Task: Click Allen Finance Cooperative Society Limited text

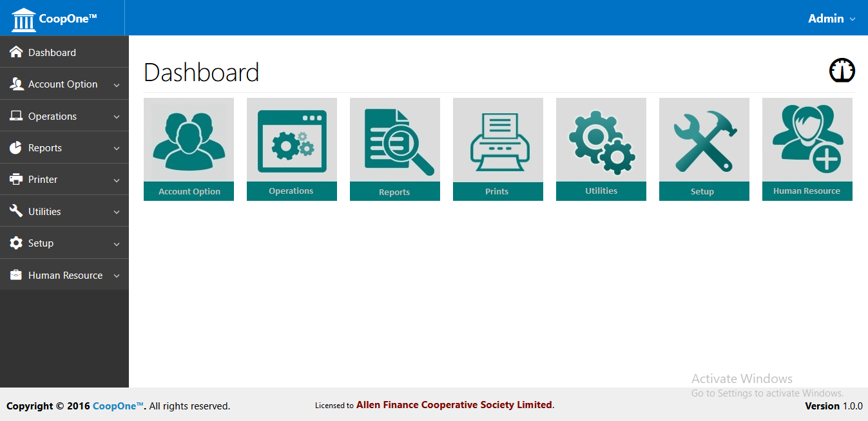Action: 454,405
